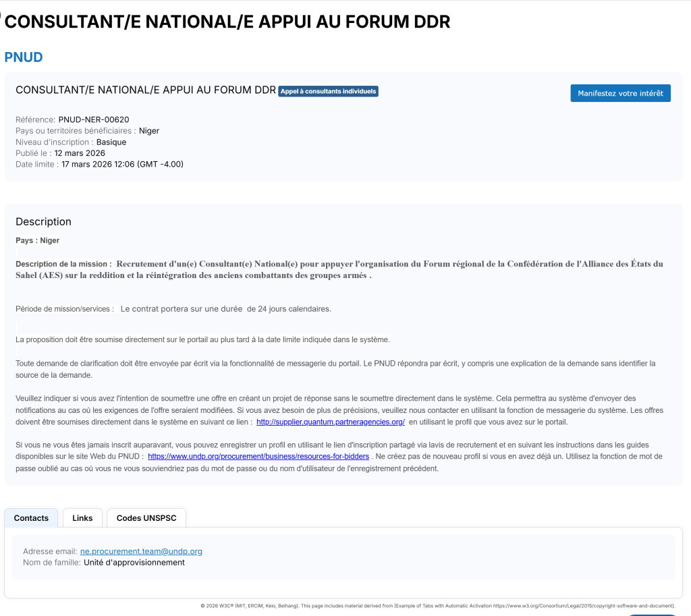Click the blue PNUD heading
The height and width of the screenshot is (616, 691).
tap(24, 57)
